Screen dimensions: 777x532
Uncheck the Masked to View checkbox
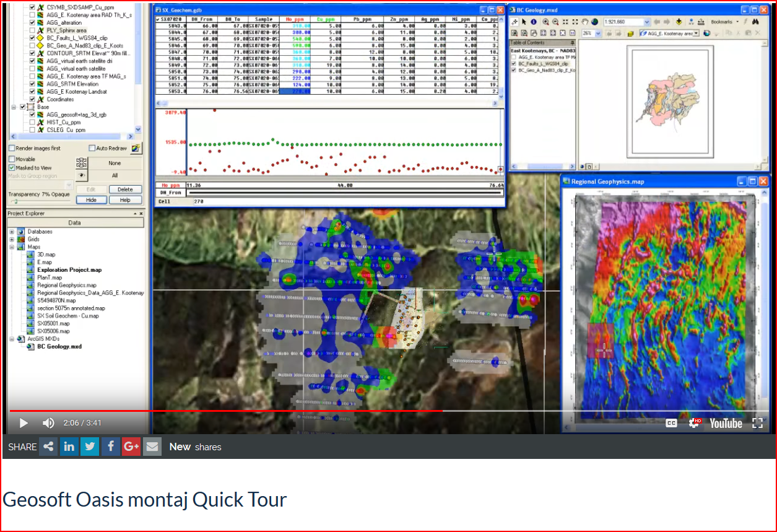[x=12, y=168]
